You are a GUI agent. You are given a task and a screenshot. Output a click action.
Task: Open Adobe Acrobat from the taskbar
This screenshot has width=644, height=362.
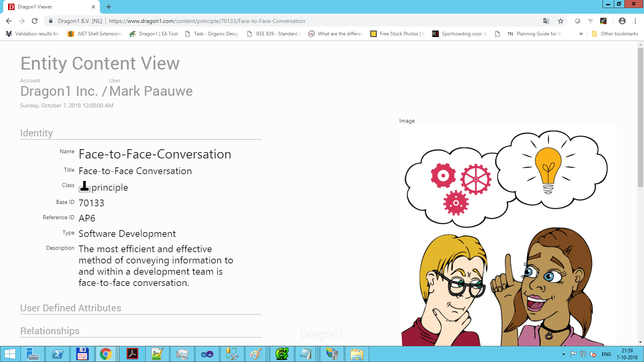click(132, 354)
